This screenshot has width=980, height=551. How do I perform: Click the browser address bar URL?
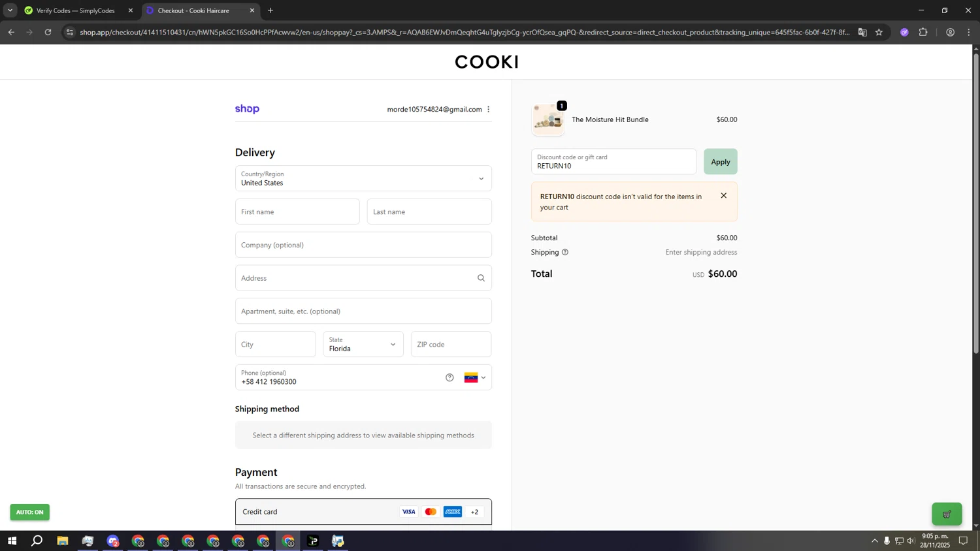[x=464, y=32]
